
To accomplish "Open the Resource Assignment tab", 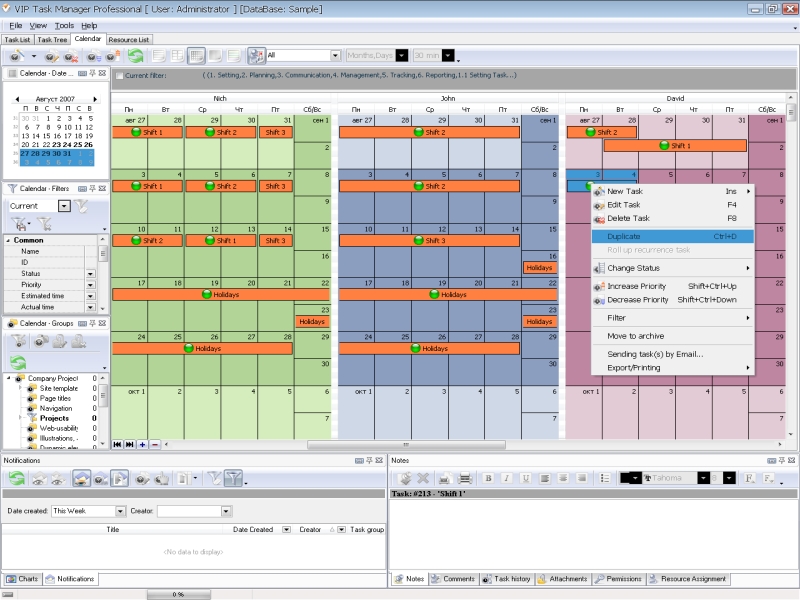I will click(x=688, y=579).
